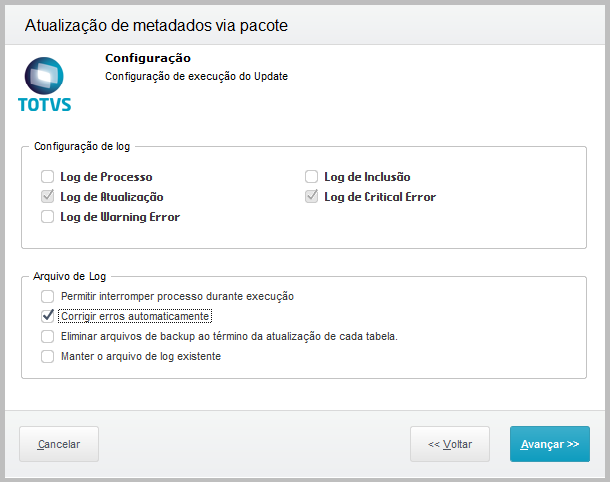
Task: Click the bold Configuração heading
Action: [147, 58]
